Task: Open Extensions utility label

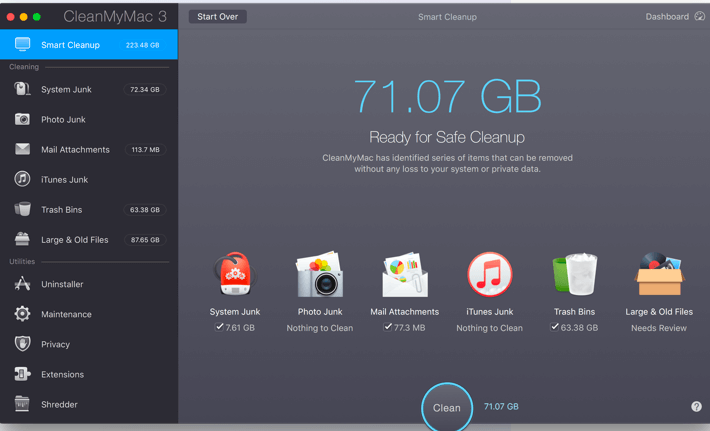Action: click(x=62, y=374)
